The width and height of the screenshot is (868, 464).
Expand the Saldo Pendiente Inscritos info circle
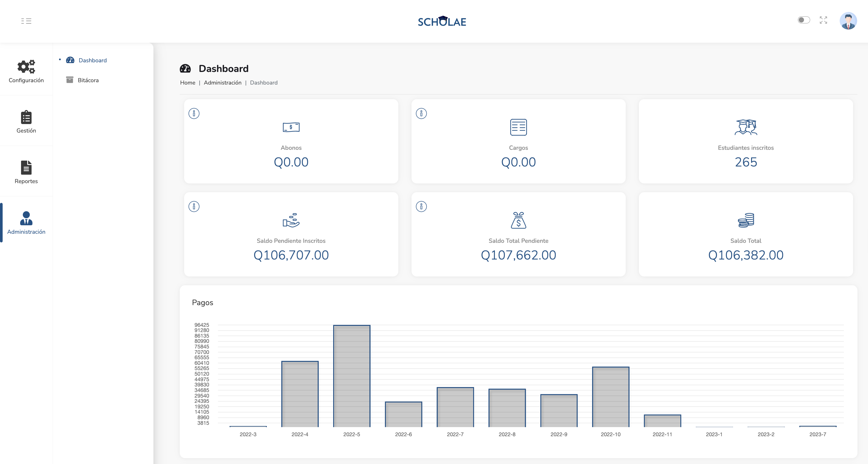tap(194, 207)
